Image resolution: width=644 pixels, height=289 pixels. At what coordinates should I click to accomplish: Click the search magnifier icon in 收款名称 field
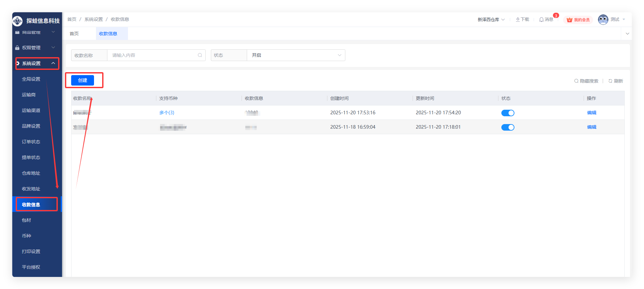[x=200, y=55]
